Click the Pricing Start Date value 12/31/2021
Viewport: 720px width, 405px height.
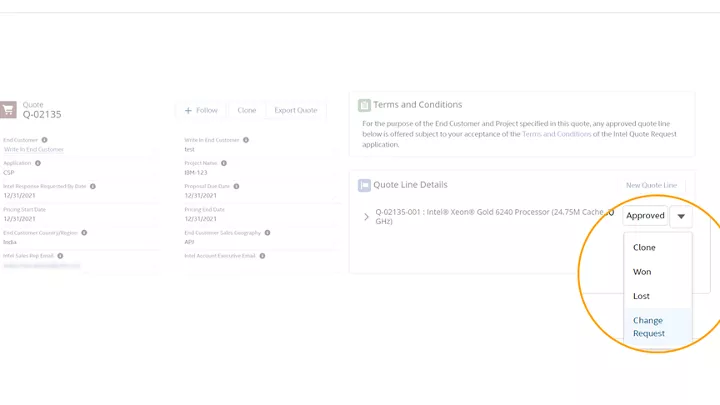pos(19,219)
